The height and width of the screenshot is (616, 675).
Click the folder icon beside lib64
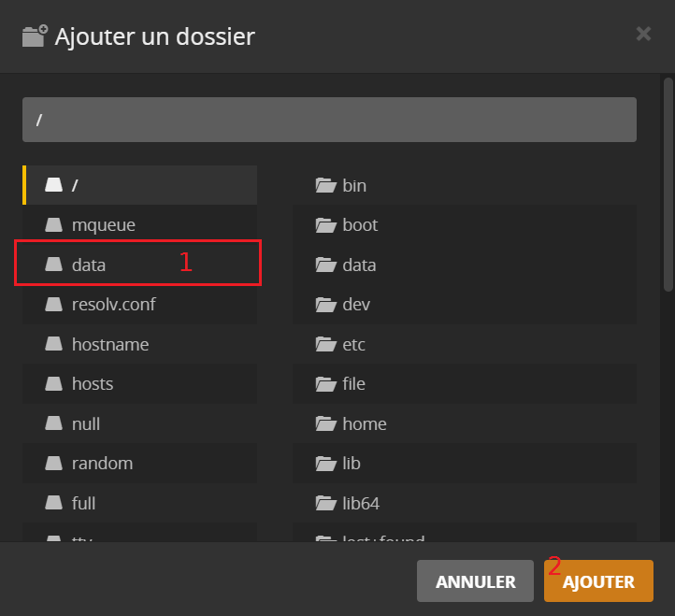pos(325,504)
